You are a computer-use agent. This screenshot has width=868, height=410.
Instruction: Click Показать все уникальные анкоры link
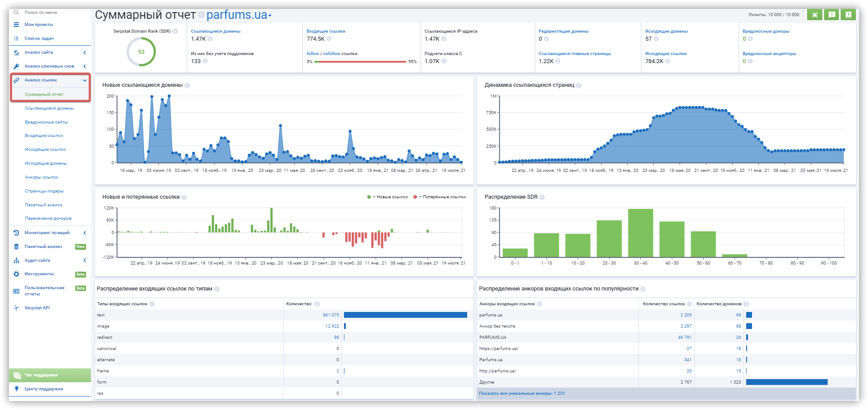click(x=522, y=393)
